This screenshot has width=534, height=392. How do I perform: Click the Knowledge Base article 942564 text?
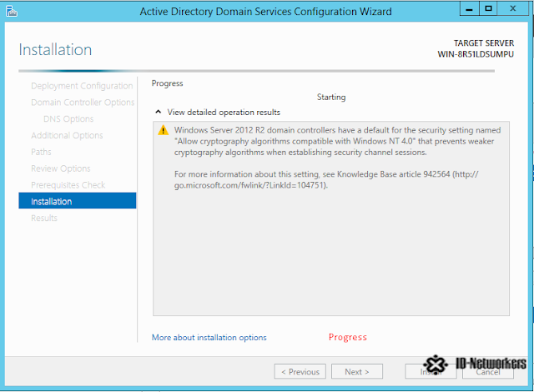coord(394,174)
